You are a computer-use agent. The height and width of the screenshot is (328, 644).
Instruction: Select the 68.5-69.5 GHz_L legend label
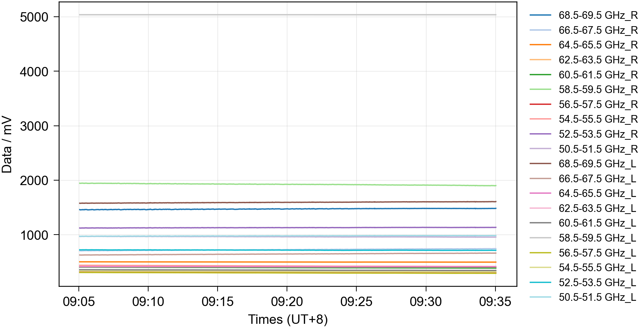(x=597, y=164)
